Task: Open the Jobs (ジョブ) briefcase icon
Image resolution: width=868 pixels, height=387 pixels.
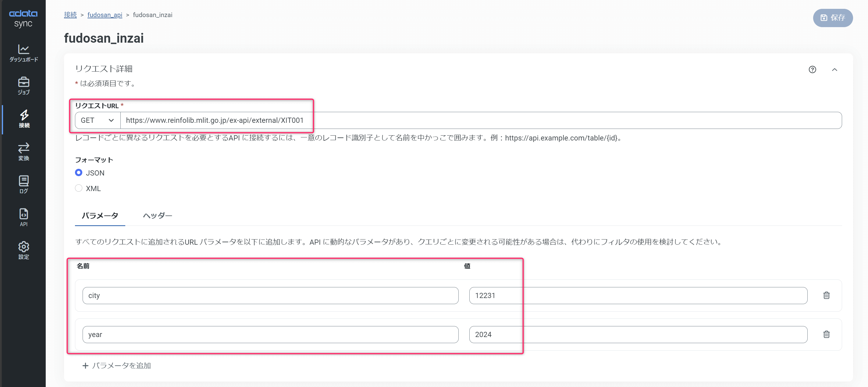Action: pyautogui.click(x=23, y=86)
